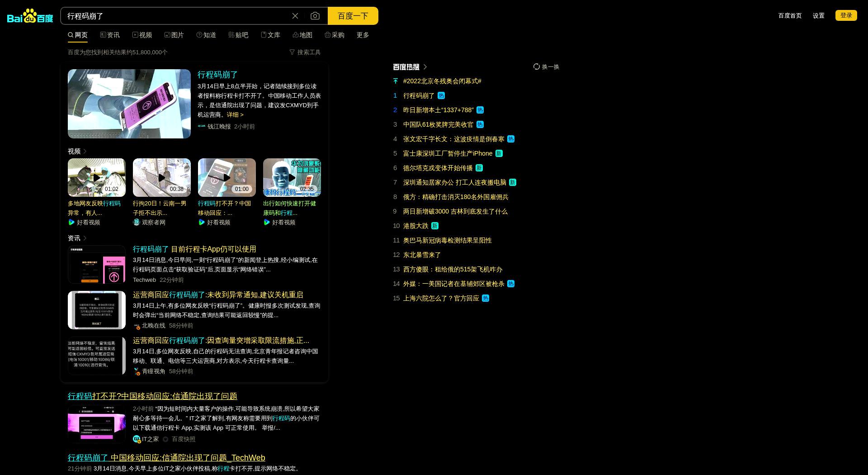Select the 网页 tab
868x475 pixels.
point(78,35)
